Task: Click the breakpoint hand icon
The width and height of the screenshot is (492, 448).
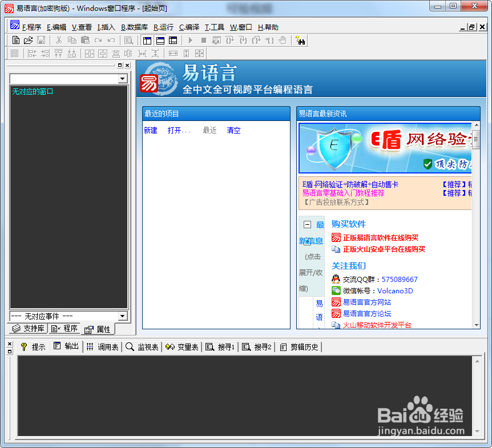Action: 283,40
